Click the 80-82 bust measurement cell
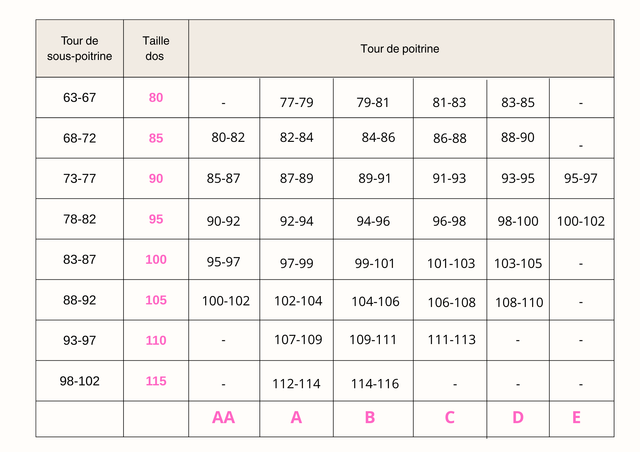The image size is (640, 452). (x=228, y=137)
